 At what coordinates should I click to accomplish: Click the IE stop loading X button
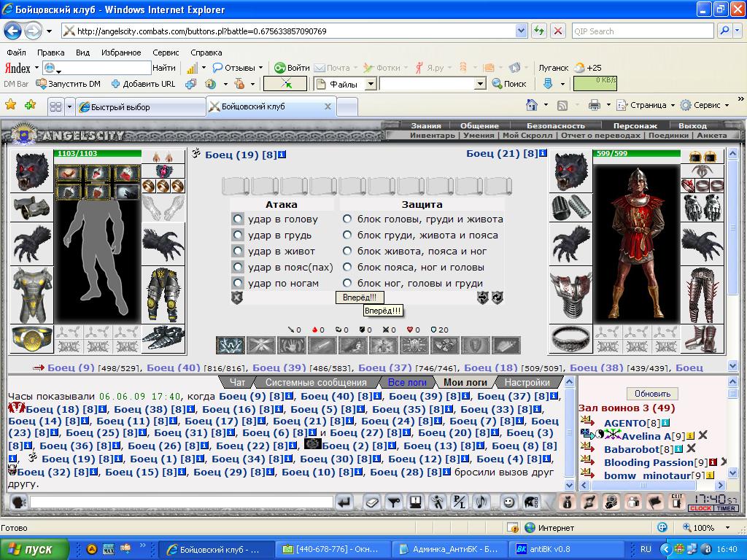click(x=558, y=31)
